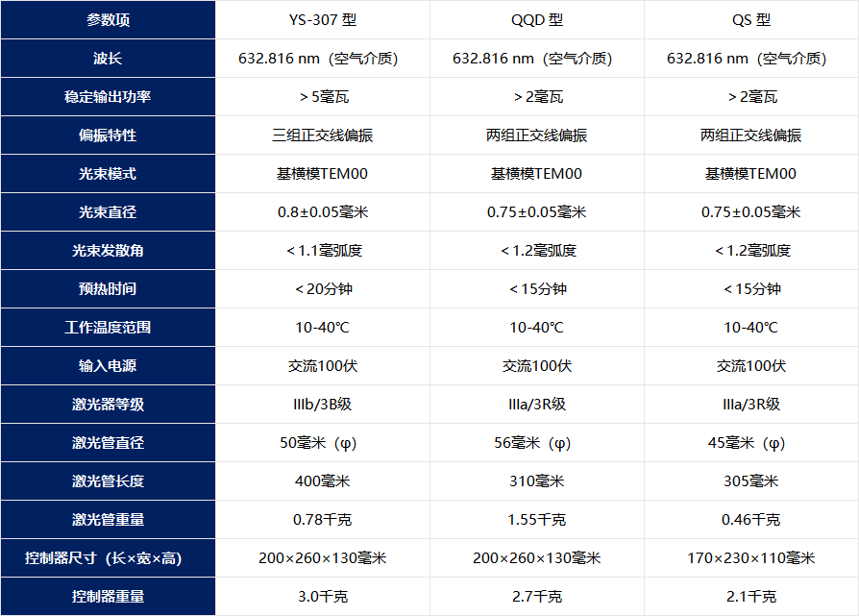Click the 输入电源 row label
Screen dimensions: 859x616
pos(108,366)
